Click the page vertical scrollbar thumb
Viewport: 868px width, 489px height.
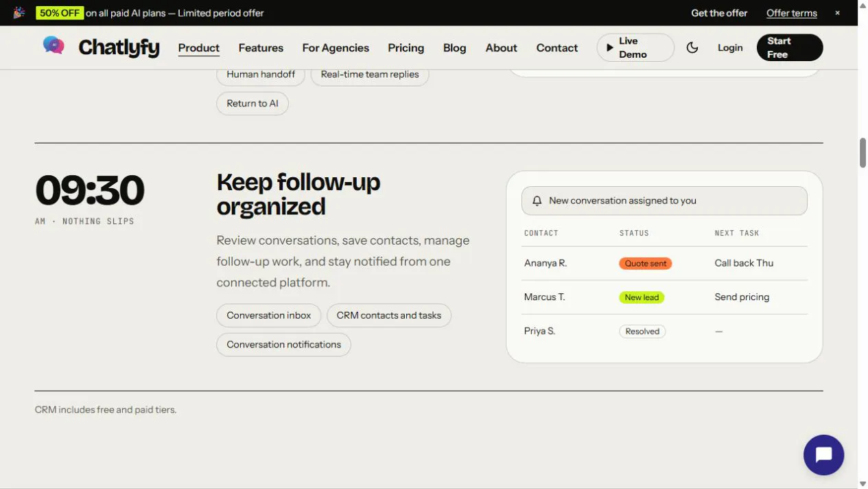click(863, 152)
